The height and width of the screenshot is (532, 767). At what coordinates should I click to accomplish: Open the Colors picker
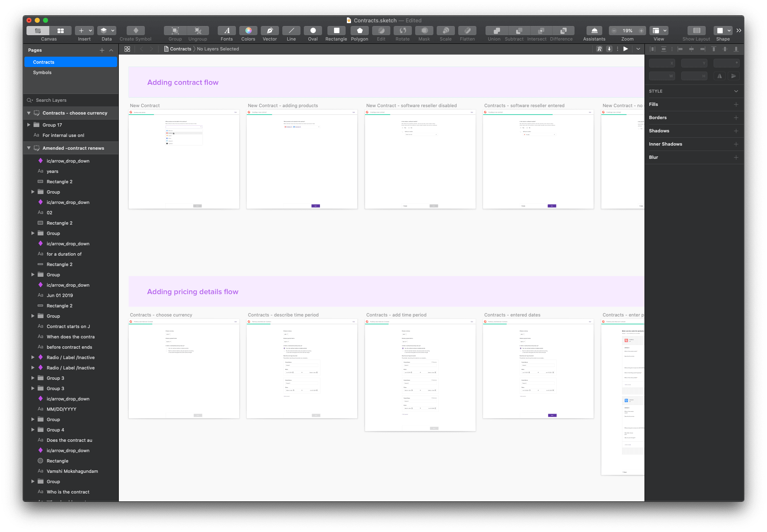pos(248,31)
